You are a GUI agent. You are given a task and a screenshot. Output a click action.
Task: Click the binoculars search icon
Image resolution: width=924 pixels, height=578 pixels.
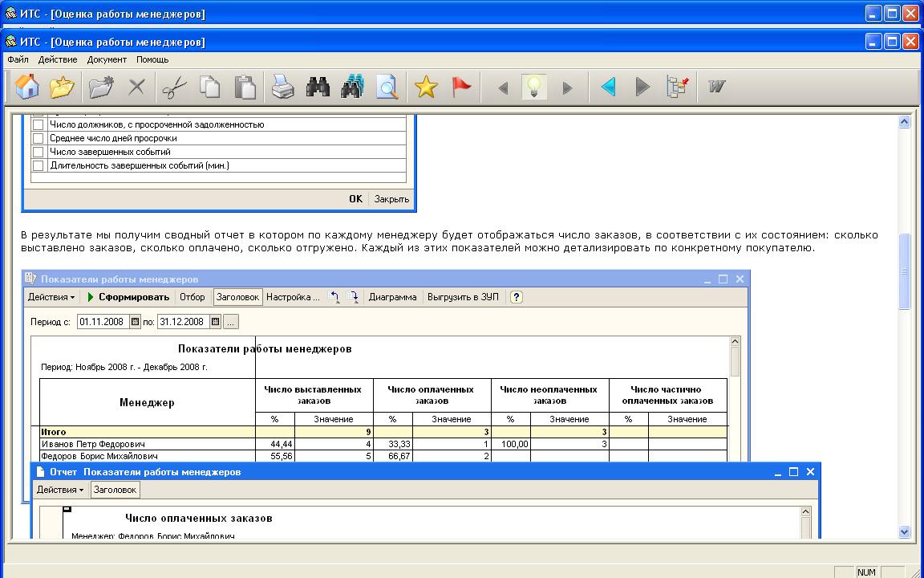[318, 87]
